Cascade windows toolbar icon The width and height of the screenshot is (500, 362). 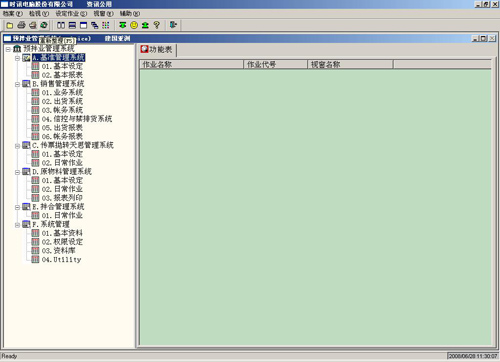pyautogui.click(x=95, y=25)
